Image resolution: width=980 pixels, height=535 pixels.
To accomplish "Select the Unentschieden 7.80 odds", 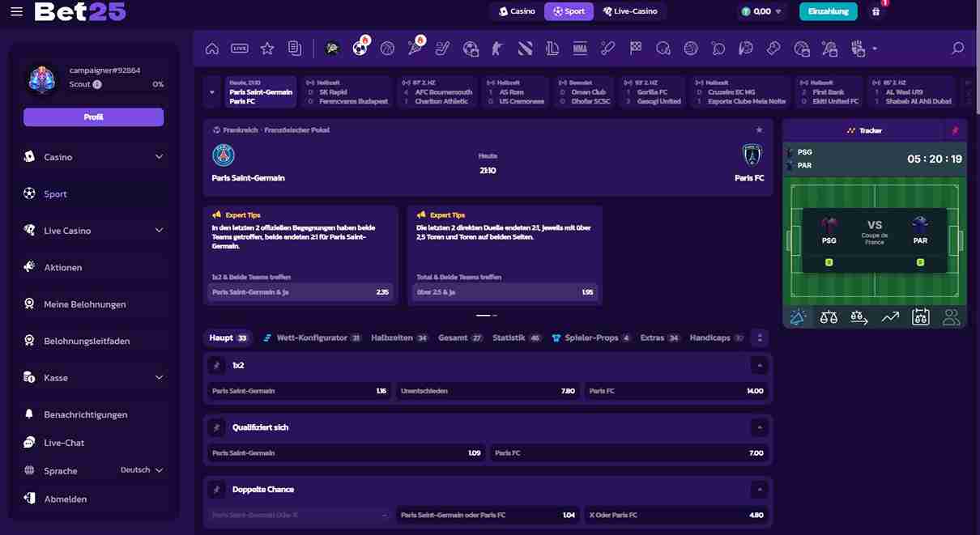I will click(488, 391).
